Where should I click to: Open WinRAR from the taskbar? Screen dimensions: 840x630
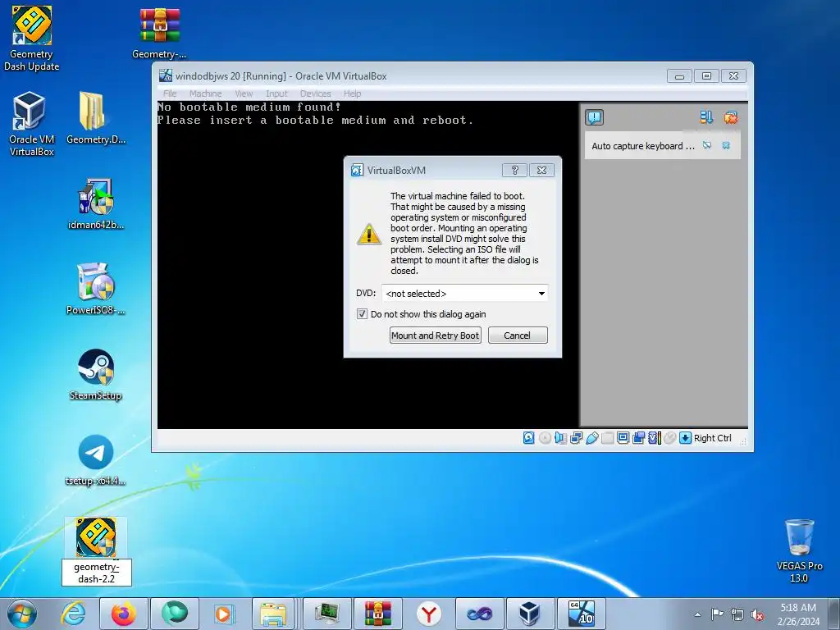[x=377, y=614]
